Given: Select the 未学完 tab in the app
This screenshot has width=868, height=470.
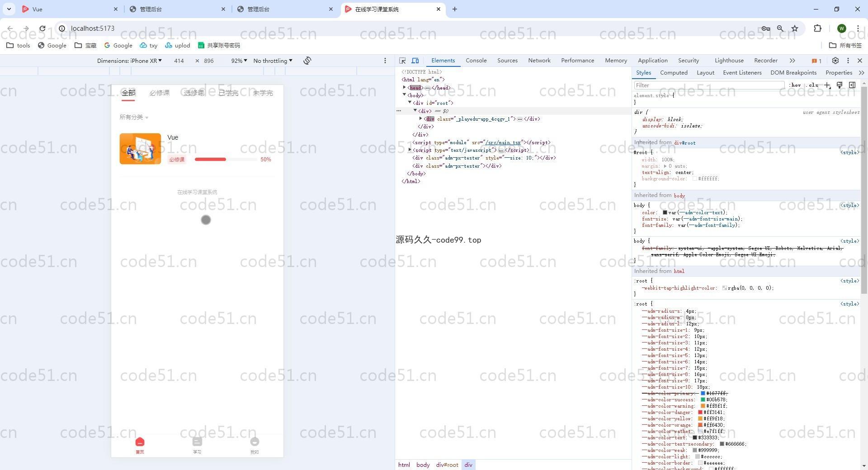Looking at the screenshot, I should tap(263, 93).
